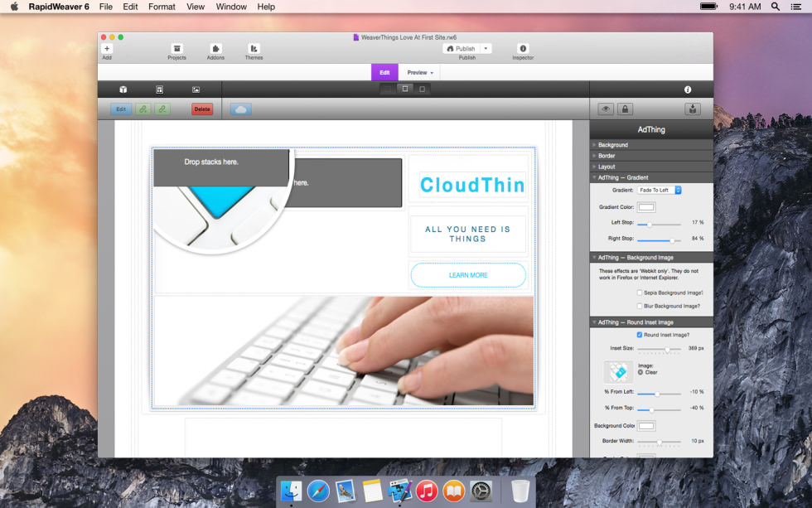Open the Inspector from the toolbar

pos(523,49)
